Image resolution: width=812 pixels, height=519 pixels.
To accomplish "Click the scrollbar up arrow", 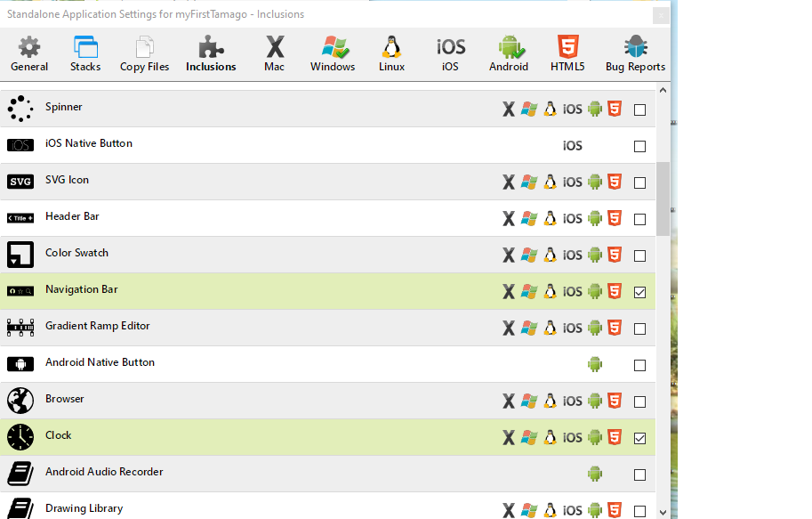I will coord(663,90).
